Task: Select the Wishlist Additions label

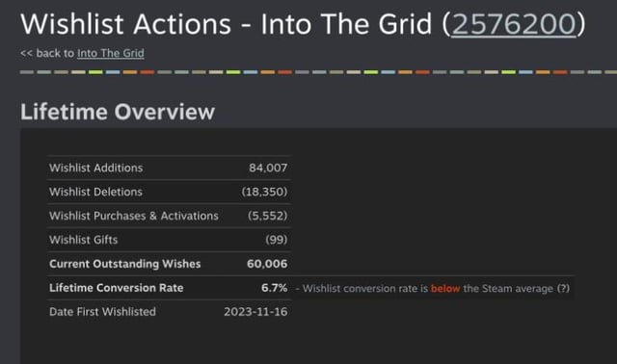Action: 96,168
